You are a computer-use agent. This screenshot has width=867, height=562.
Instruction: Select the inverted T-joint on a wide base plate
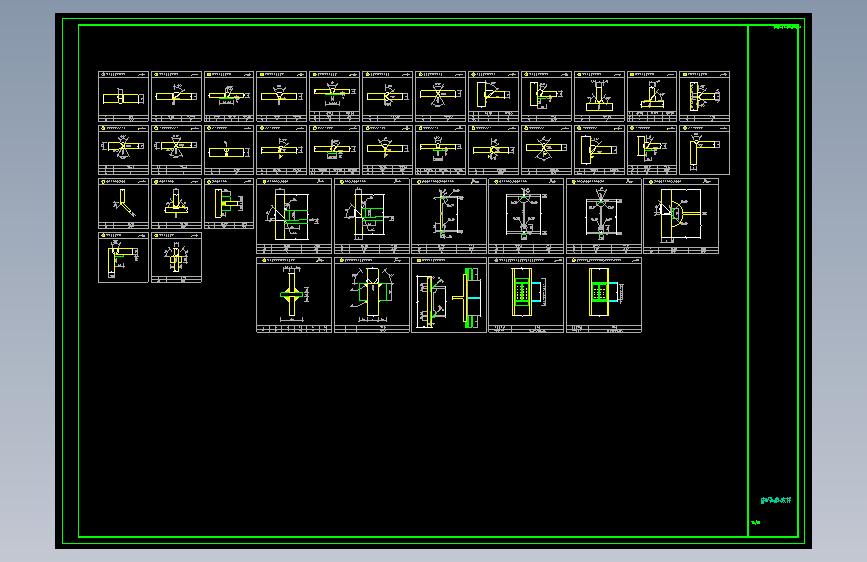pyautogui.click(x=599, y=96)
